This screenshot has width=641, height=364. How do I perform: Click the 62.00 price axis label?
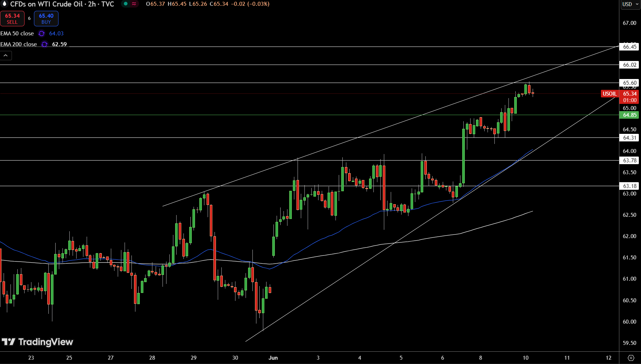629,236
